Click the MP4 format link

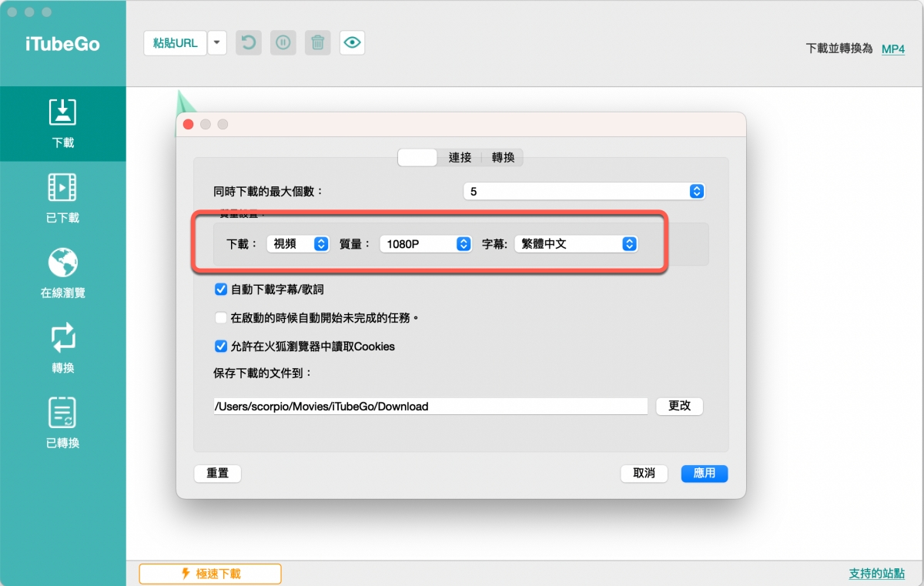893,49
